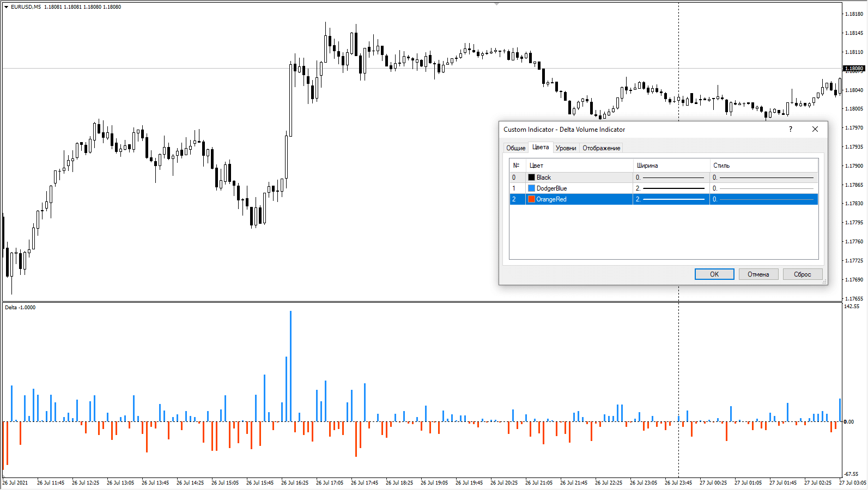Screen dimensions: 868x490
Task: Click the question mark help button in dialog
Action: [x=790, y=130]
